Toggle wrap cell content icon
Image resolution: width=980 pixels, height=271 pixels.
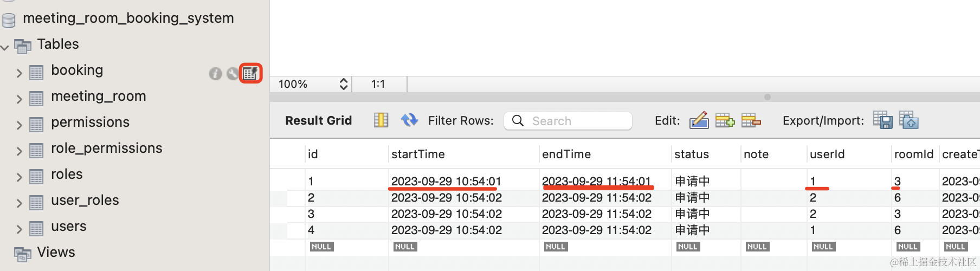pyautogui.click(x=381, y=120)
